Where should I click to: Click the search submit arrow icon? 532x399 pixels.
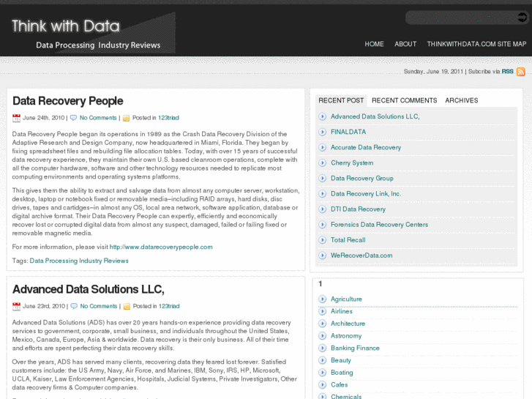coord(522,18)
